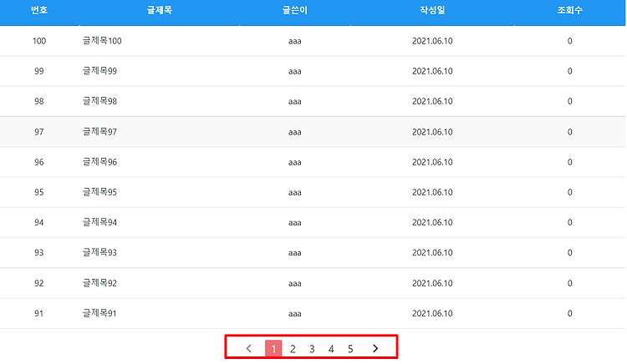Click number cell 97
This screenshot has height=364, width=627.
pyautogui.click(x=38, y=132)
